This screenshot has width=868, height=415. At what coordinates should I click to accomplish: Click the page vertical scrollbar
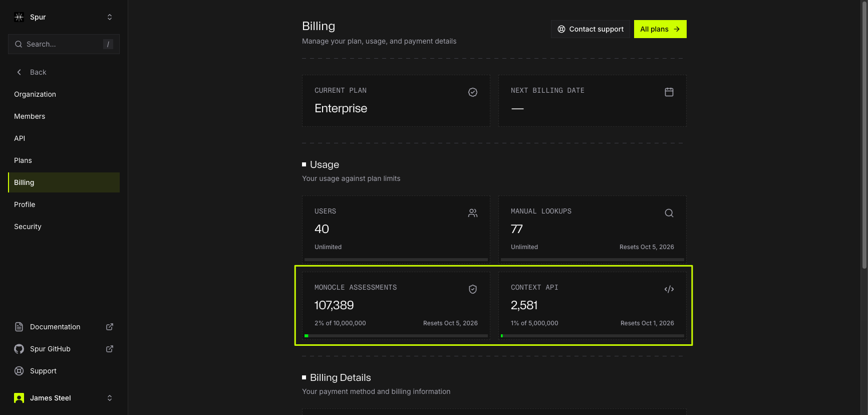pyautogui.click(x=864, y=135)
